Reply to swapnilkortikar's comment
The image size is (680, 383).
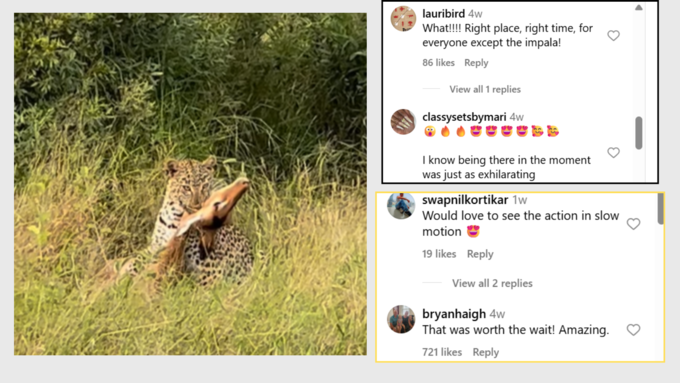pyautogui.click(x=480, y=254)
